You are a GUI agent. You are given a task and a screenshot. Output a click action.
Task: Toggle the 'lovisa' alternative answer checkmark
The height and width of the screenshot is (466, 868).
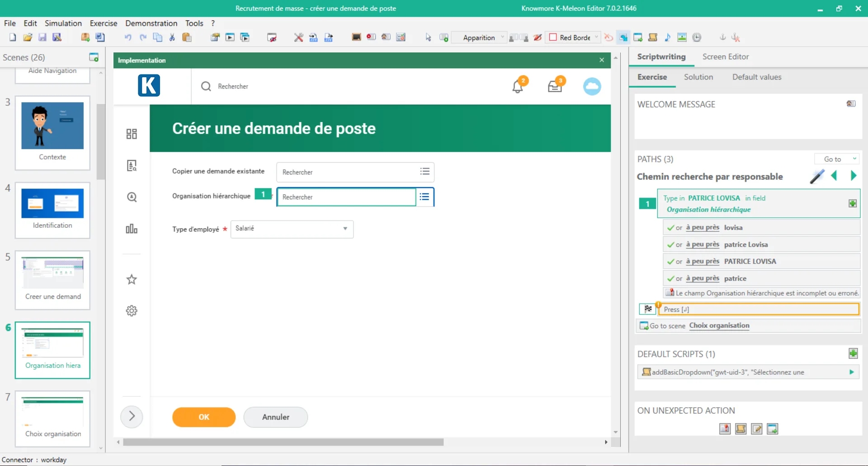[671, 228]
